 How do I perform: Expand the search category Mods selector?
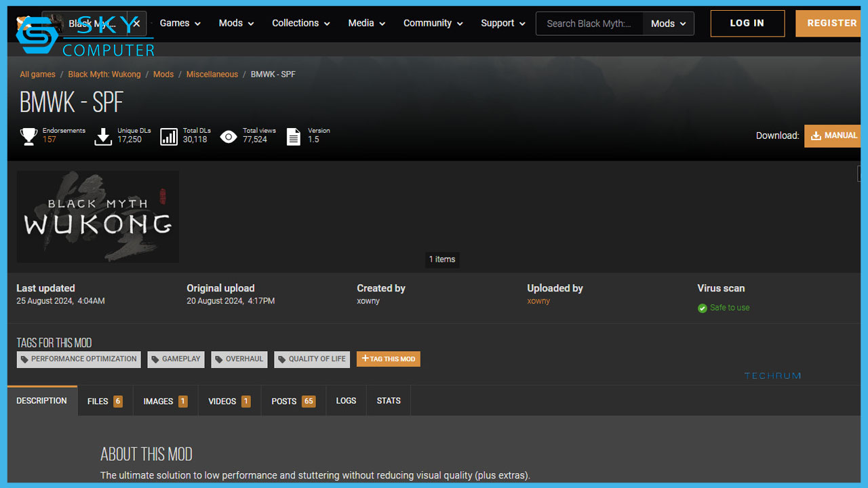tap(668, 24)
